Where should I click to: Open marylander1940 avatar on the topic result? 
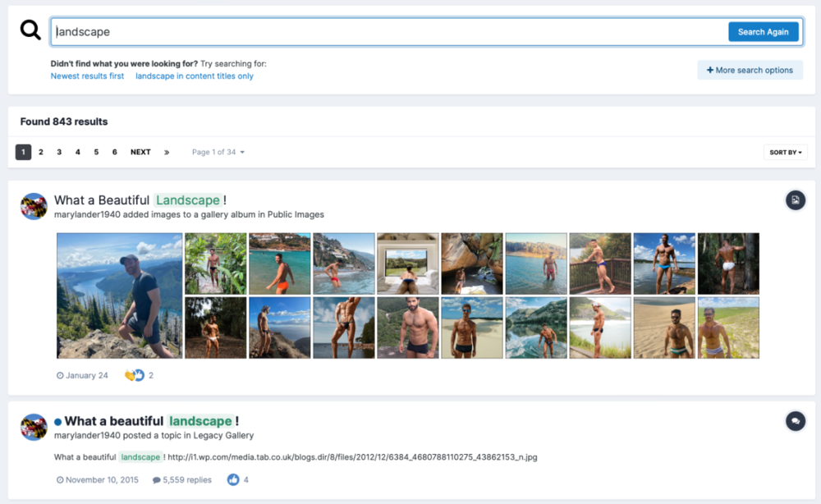pyautogui.click(x=34, y=428)
